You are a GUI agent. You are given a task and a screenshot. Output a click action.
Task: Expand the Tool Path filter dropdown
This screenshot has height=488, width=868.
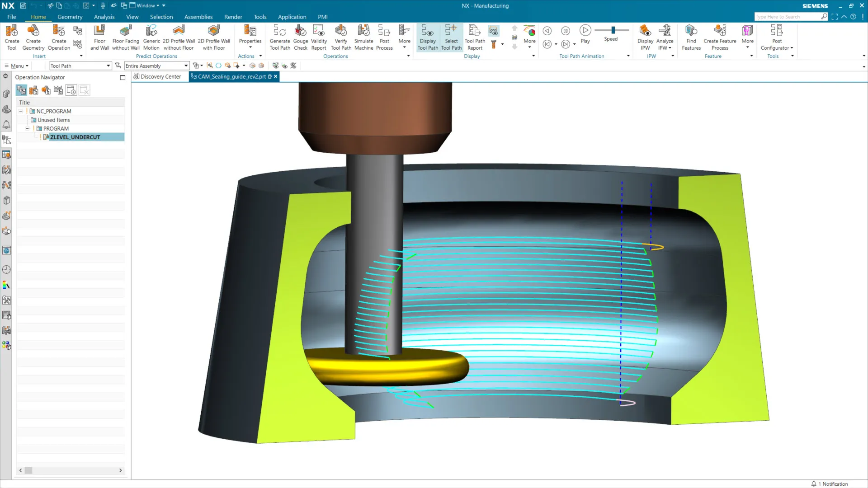click(x=108, y=66)
